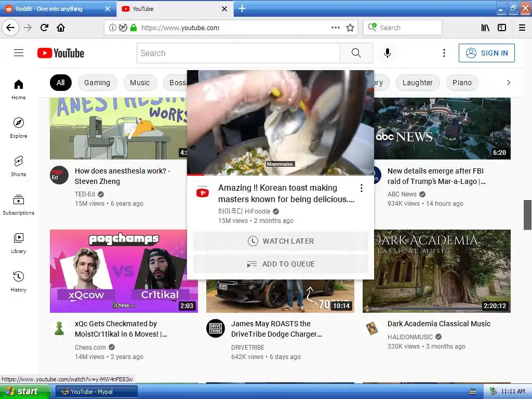The width and height of the screenshot is (532, 399).
Task: Open the ABC News channel name link
Action: 402,194
